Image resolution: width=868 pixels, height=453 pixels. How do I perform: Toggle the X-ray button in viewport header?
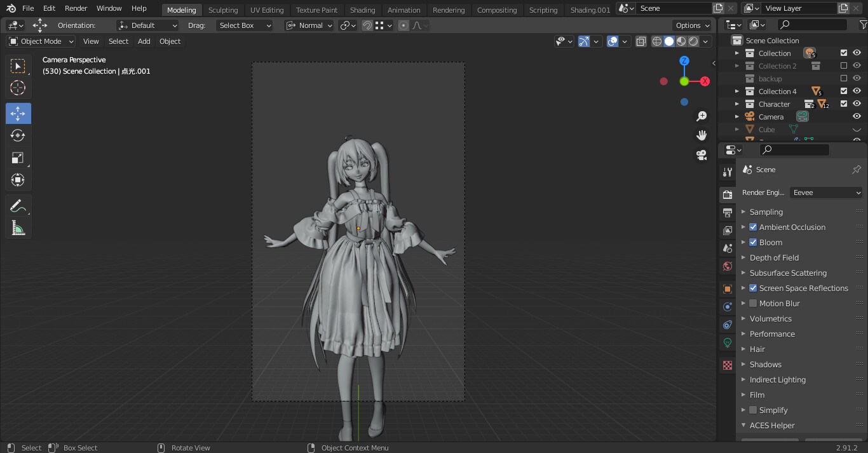pos(641,41)
